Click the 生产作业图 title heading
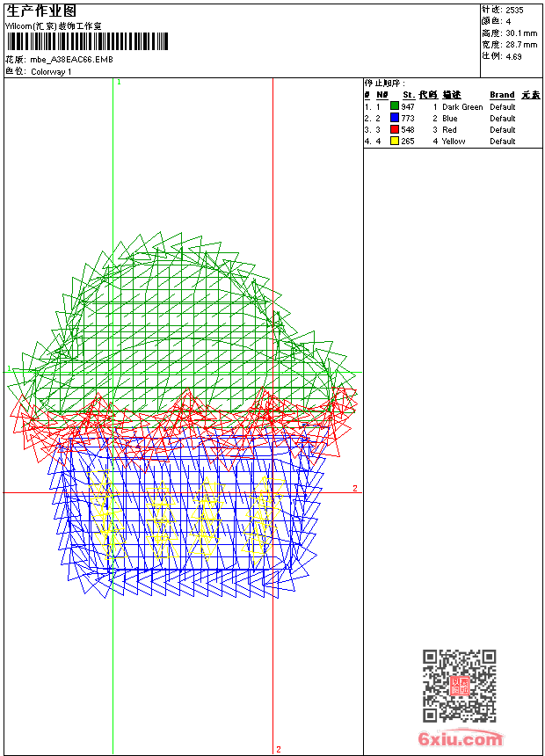545x756 pixels. pos(41,11)
